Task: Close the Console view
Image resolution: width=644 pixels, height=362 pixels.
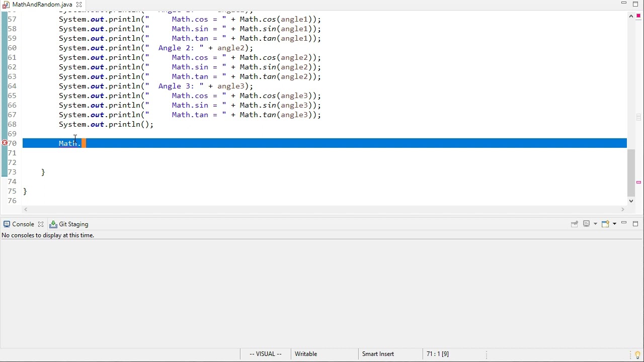Action: pyautogui.click(x=41, y=224)
